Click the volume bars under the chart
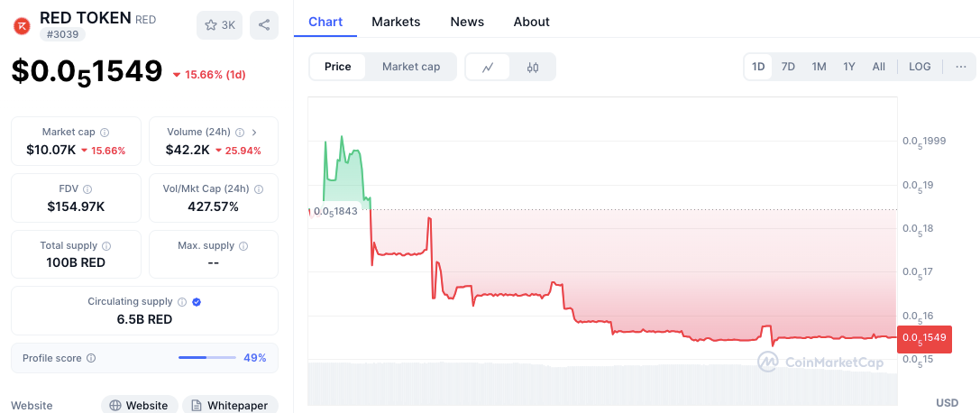Image resolution: width=980 pixels, height=413 pixels. click(602, 382)
